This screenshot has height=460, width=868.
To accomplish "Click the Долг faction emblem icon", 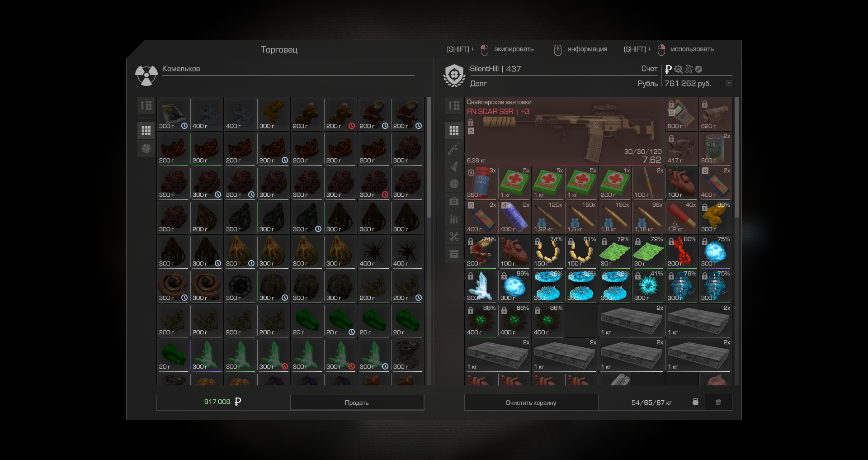I will point(454,75).
